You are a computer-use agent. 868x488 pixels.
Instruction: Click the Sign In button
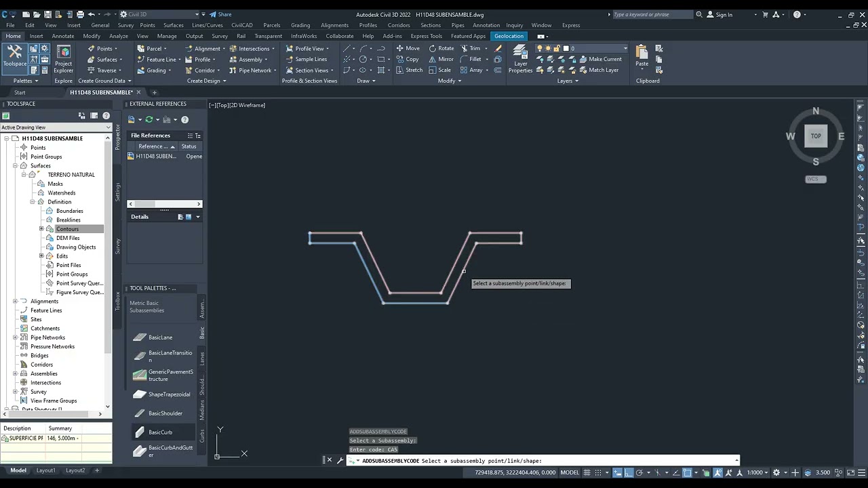point(719,14)
